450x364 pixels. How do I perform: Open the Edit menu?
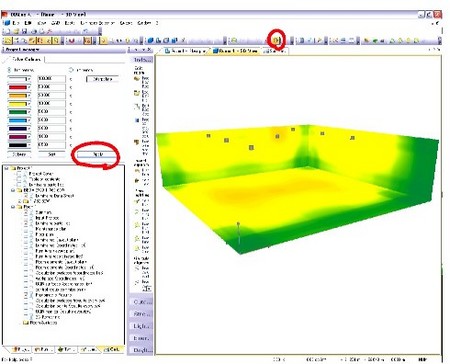point(28,23)
